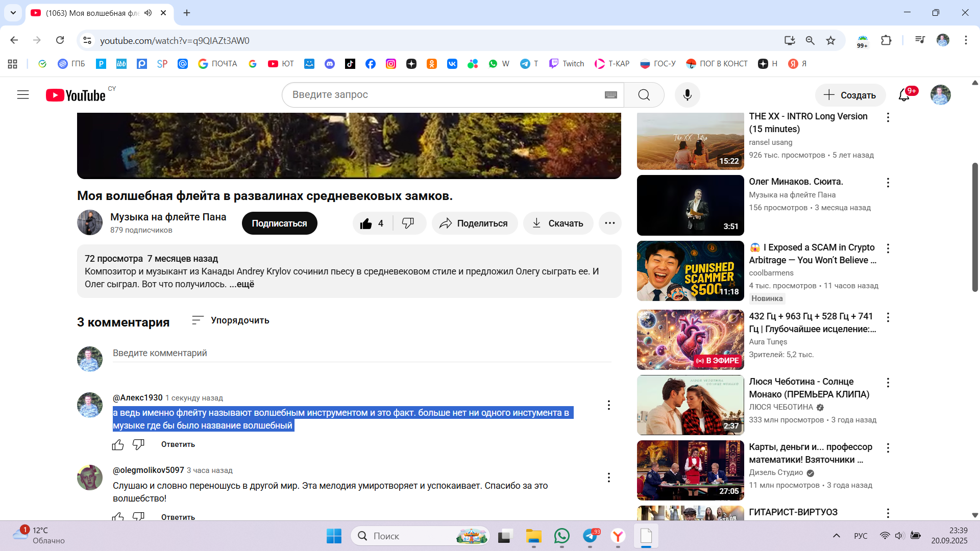Expand description with ...ещё
The width and height of the screenshot is (980, 551).
[242, 284]
